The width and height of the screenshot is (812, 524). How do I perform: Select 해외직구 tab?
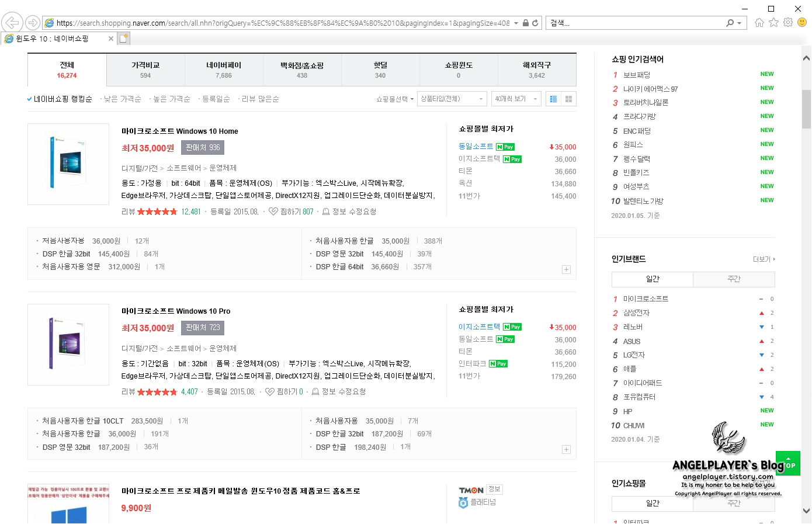(537, 70)
